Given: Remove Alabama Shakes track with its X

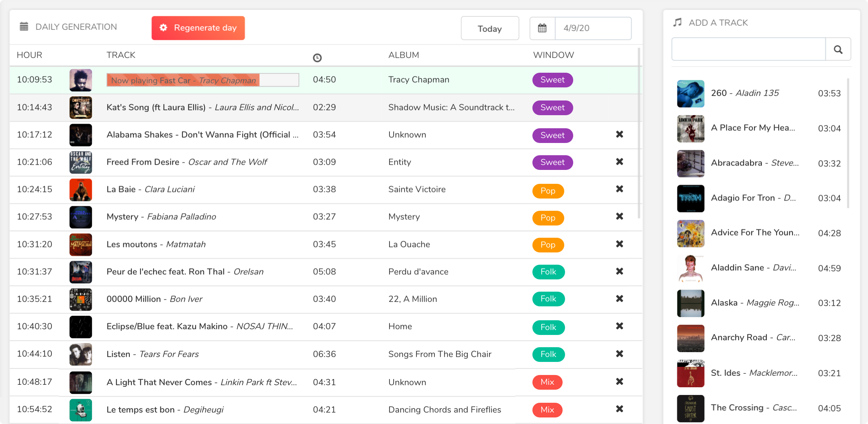Looking at the screenshot, I should click(x=619, y=134).
